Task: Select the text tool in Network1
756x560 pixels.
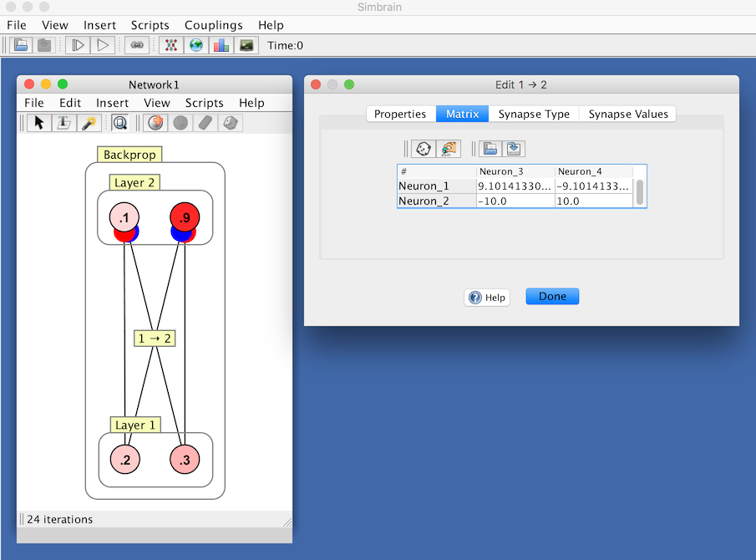Action: point(63,123)
